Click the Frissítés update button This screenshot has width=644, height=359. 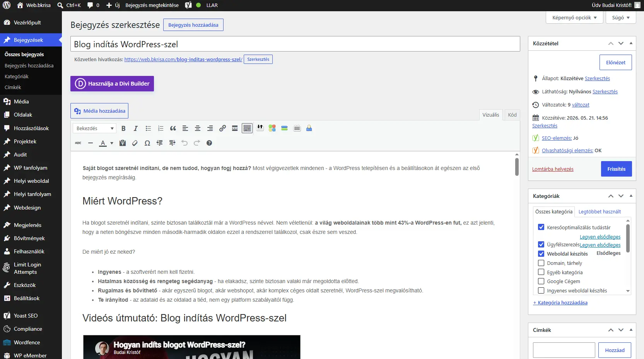(x=616, y=169)
